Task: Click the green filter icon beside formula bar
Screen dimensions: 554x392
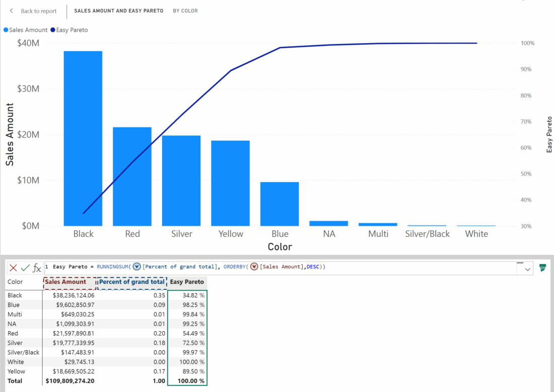Action: coord(543,268)
